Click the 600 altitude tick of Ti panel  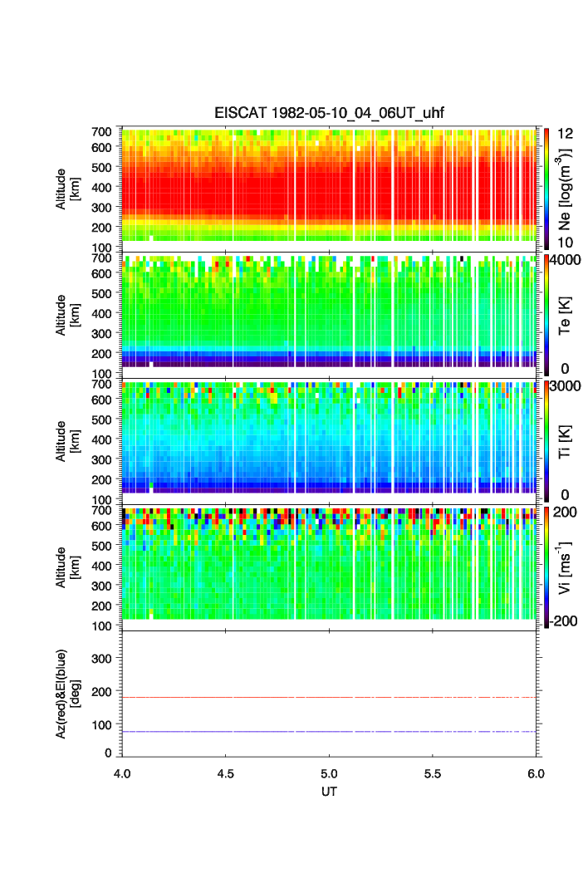(x=101, y=400)
